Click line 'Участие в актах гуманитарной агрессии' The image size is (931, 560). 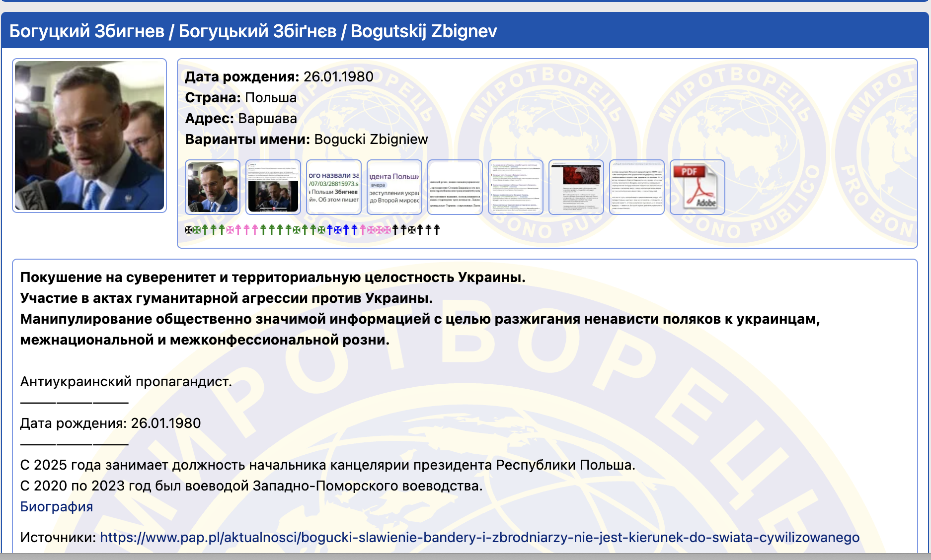tap(227, 298)
